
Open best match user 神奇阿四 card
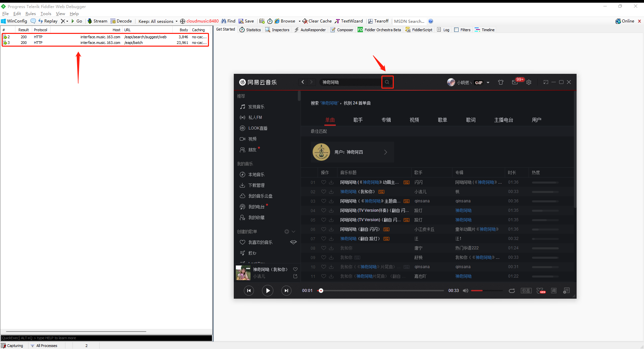coord(352,152)
